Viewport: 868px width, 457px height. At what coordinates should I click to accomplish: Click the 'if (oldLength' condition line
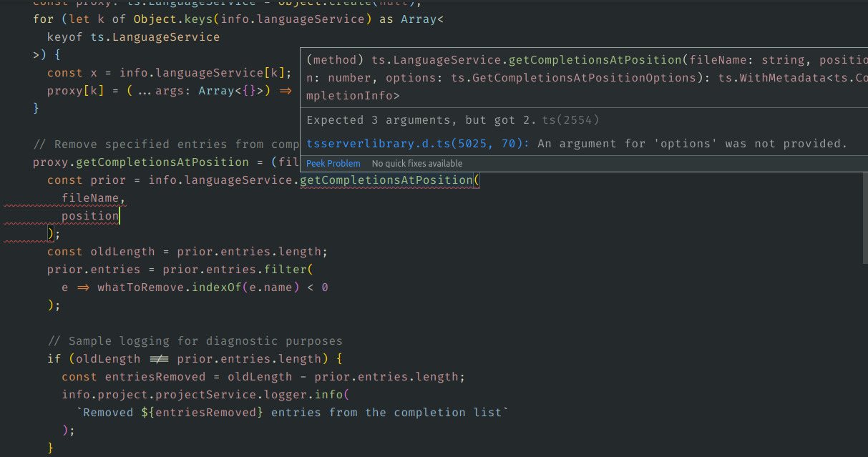[x=195, y=359]
